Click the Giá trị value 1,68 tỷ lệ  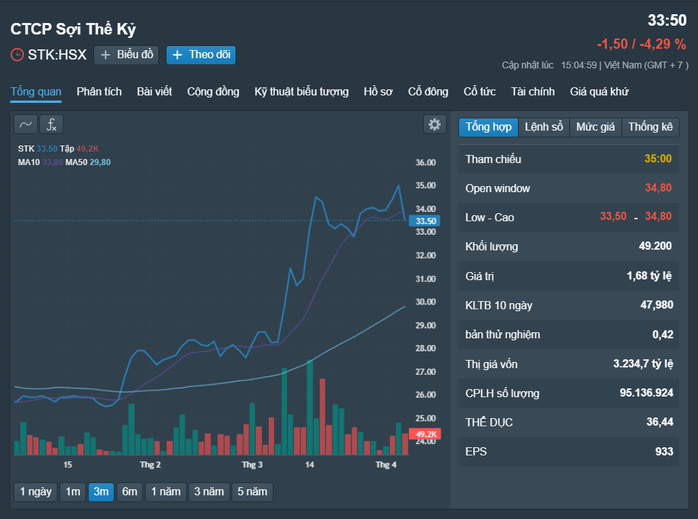click(x=649, y=276)
